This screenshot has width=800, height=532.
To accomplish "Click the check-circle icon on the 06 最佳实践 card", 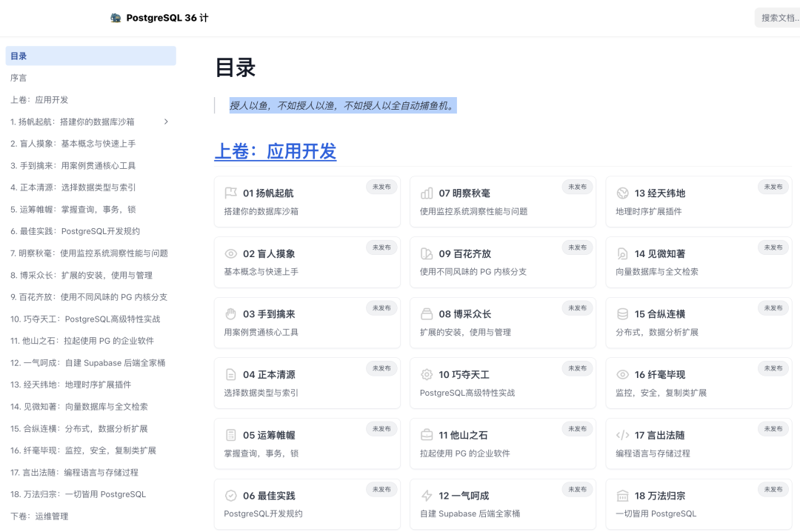I will point(230,496).
